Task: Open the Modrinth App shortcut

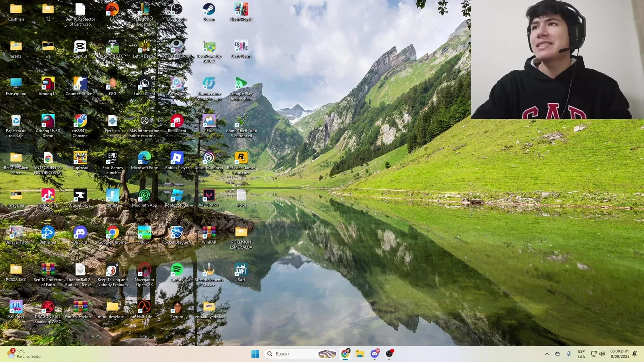Action: (x=144, y=198)
